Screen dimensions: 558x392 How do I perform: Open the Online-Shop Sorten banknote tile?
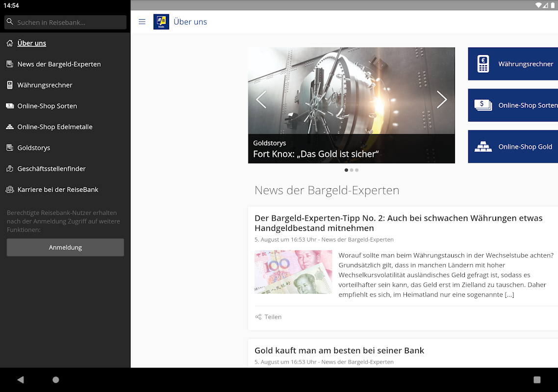[x=513, y=105]
